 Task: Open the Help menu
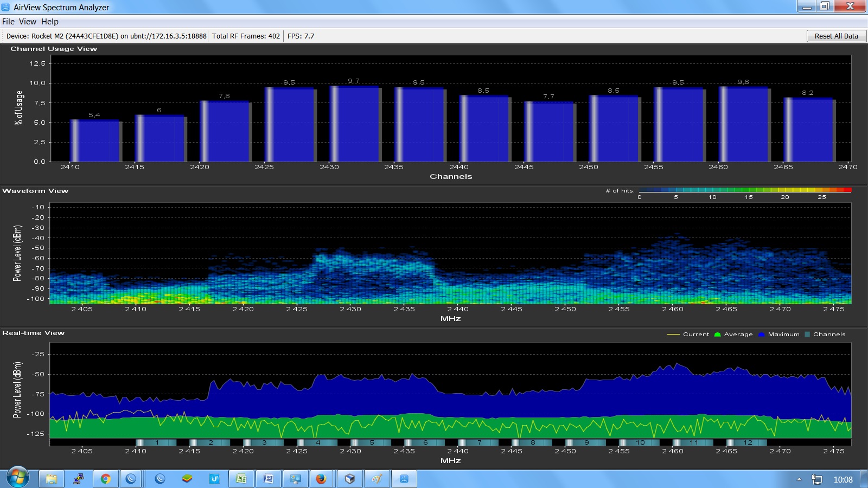tap(50, 22)
